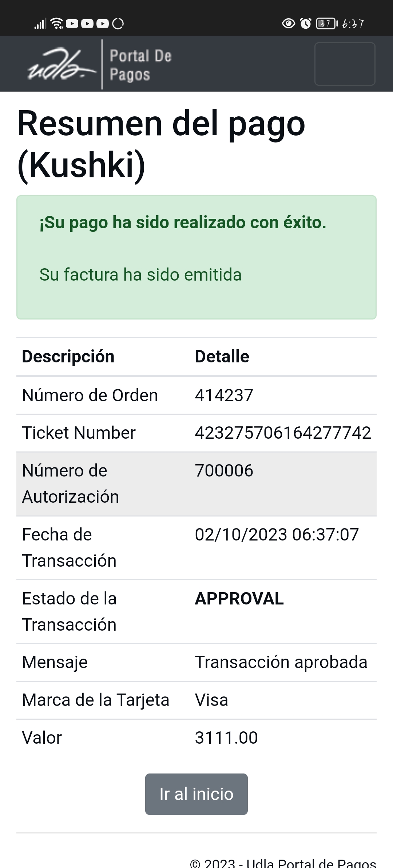Tap the bold APPROVAL status text
This screenshot has width=393, height=868.
click(x=239, y=599)
